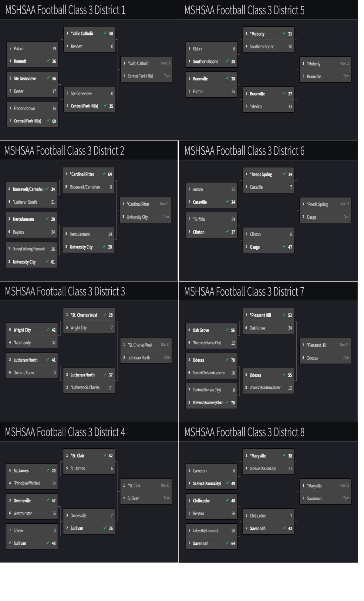Viewport: 364px width, 601px height.
Task: Click the green checkmark beside Kennett's 26 score
Action: coord(48,61)
